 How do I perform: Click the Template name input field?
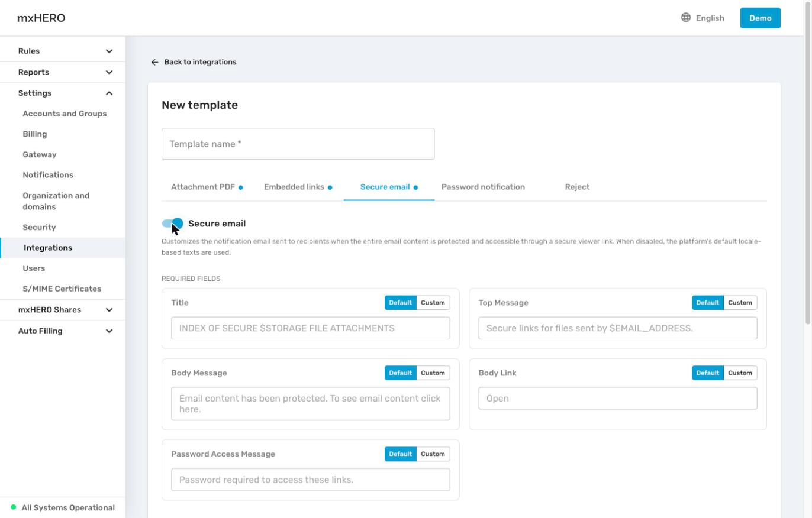[x=298, y=144]
